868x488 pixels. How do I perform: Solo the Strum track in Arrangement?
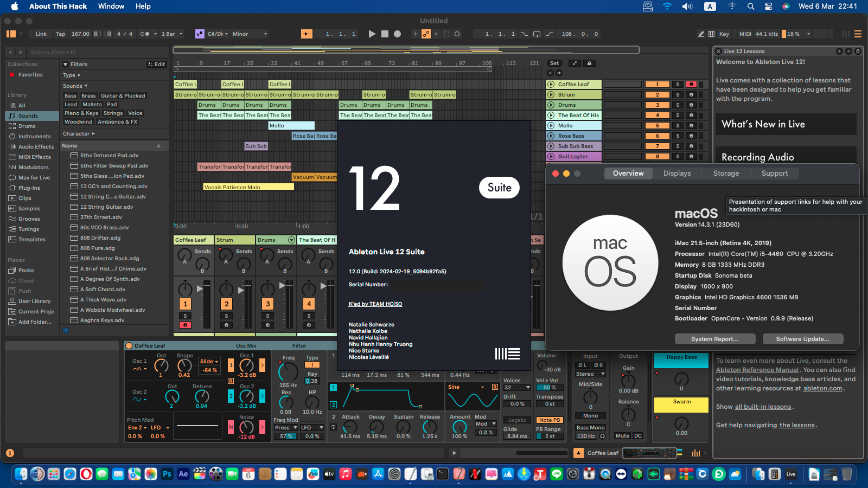(x=678, y=95)
